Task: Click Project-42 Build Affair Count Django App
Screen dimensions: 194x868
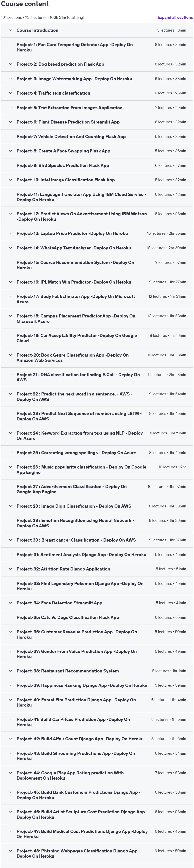Action: [x=80, y=739]
